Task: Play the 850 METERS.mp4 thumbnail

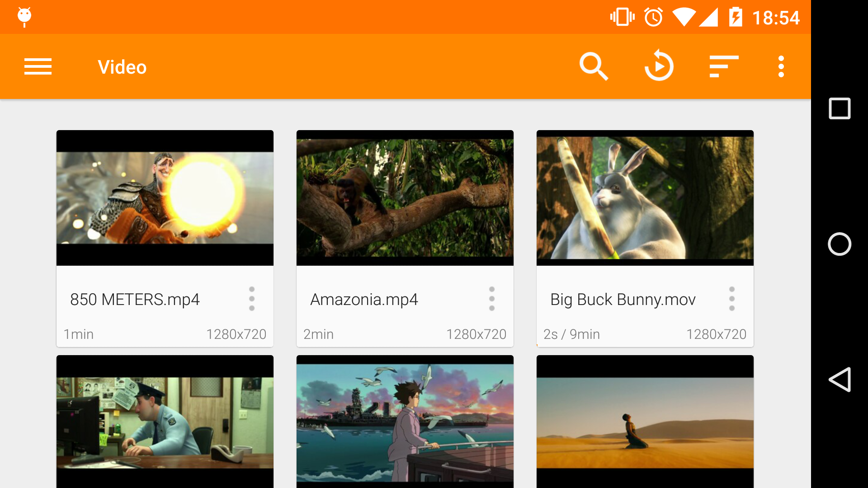Action: click(165, 197)
